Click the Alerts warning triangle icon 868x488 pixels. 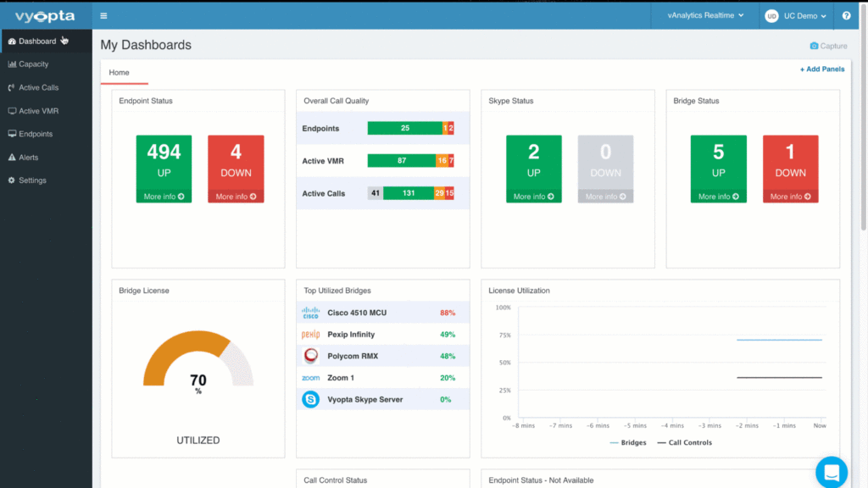[x=12, y=157]
